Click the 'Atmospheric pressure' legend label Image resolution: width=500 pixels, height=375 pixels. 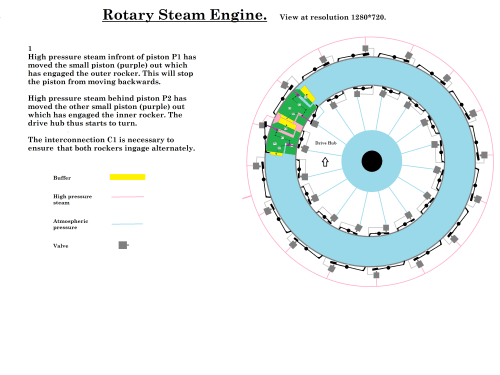(x=70, y=224)
